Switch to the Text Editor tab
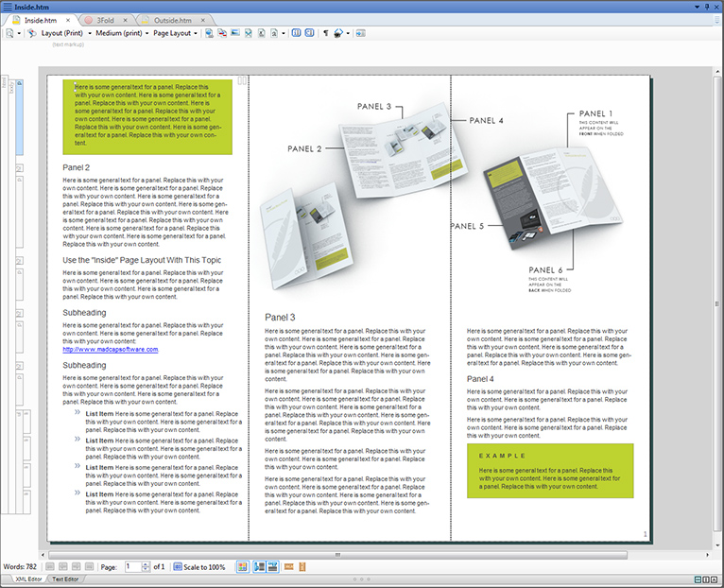724x588 pixels. click(x=65, y=579)
